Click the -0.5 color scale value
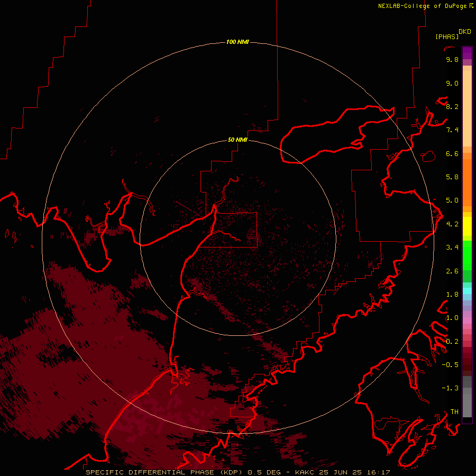The image size is (476, 476). [450, 365]
